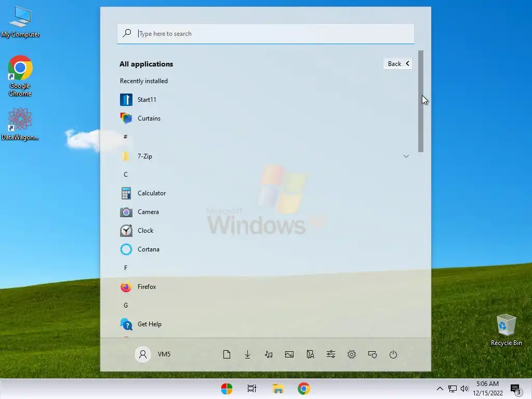Image resolution: width=532 pixels, height=399 pixels.
Task: Open Settings gear in Start menu footer
Action: coord(352,354)
